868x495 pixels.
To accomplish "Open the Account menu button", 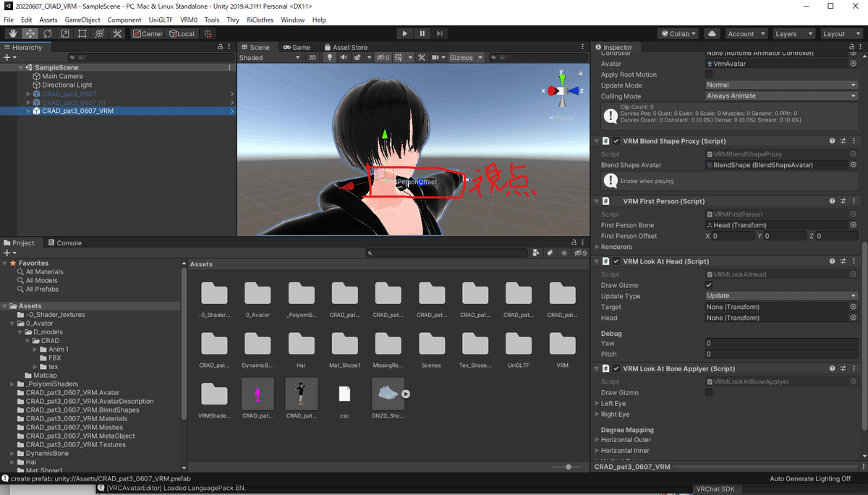I will (745, 33).
